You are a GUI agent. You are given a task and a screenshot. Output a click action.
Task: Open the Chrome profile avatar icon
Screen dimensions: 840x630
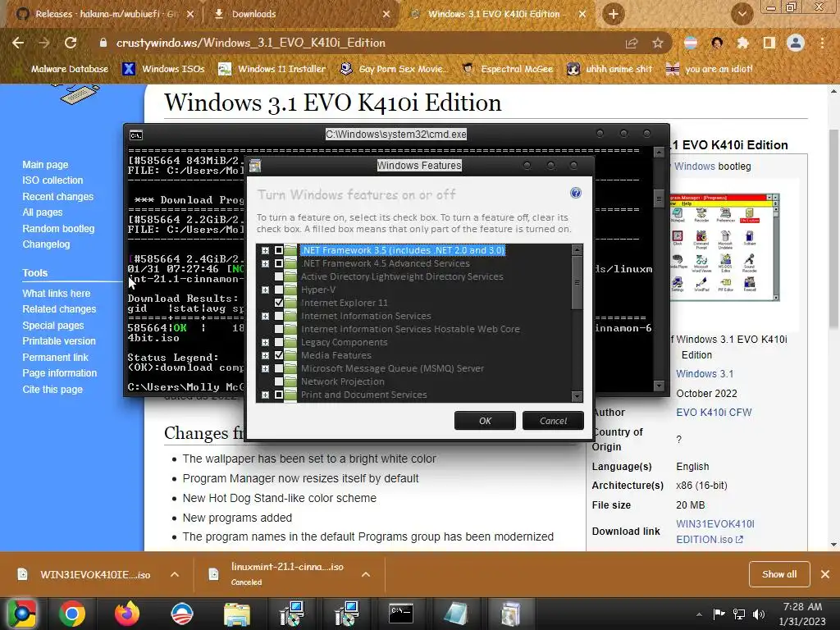click(x=796, y=43)
